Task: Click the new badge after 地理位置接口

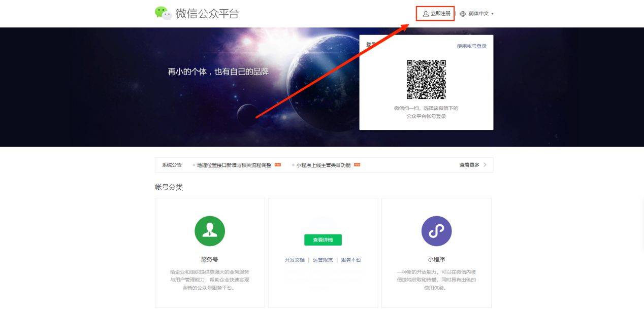Action: 278,165
